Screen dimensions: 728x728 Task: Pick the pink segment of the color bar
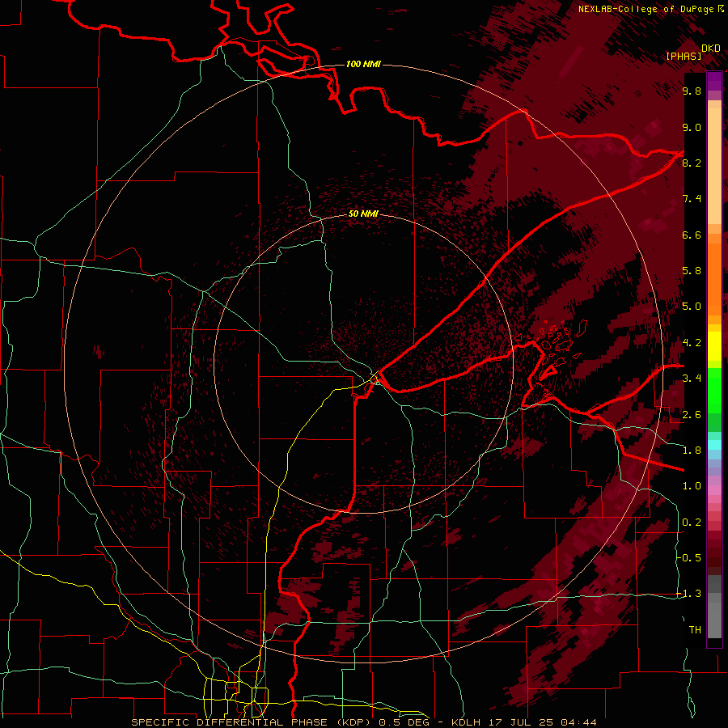(714, 490)
